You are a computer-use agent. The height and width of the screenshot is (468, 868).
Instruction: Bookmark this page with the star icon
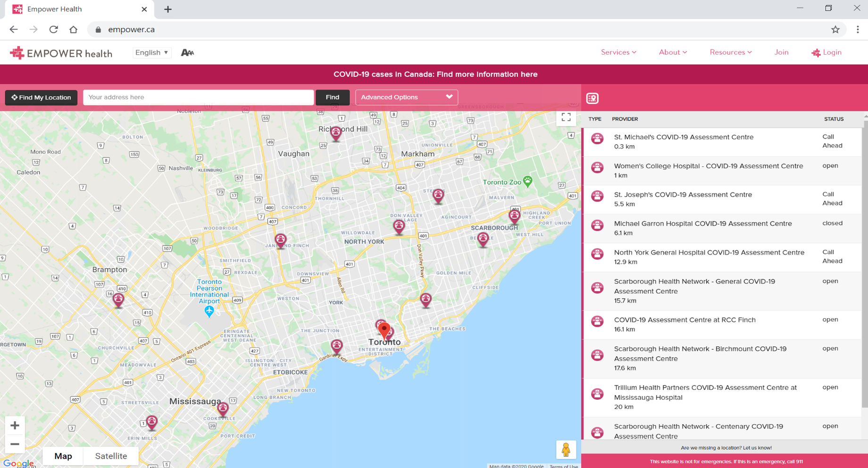tap(835, 29)
